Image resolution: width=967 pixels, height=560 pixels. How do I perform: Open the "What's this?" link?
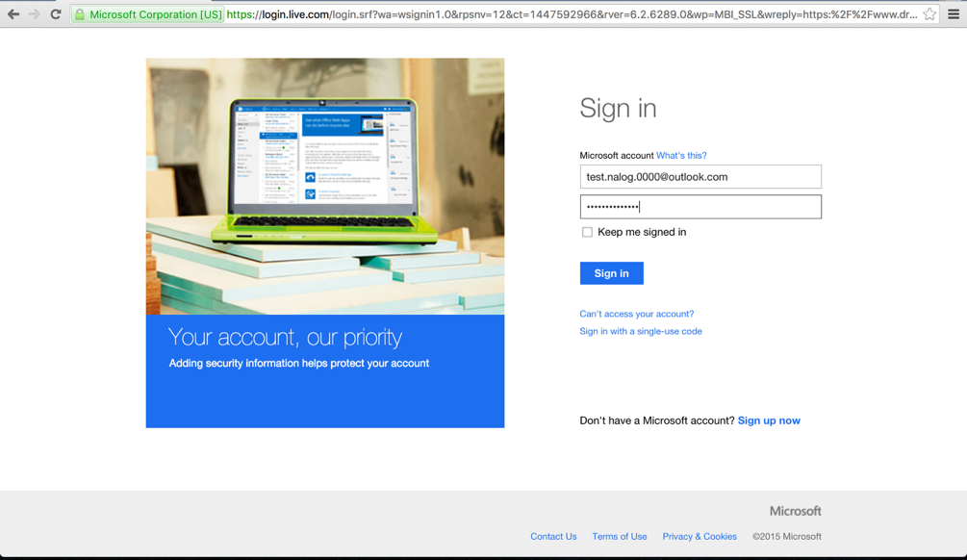pyautogui.click(x=681, y=156)
